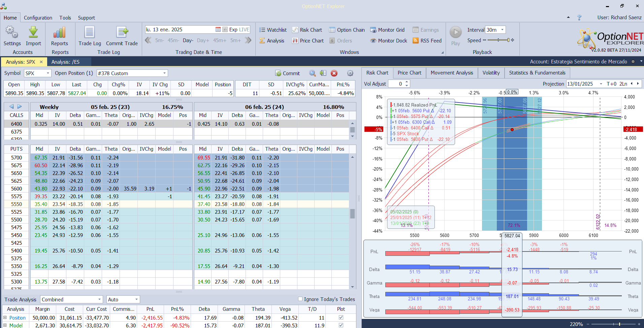Image resolution: width=644 pixels, height=328 pixels.
Task: Increase Vol Adjust with up stepper
Action: click(x=407, y=82)
